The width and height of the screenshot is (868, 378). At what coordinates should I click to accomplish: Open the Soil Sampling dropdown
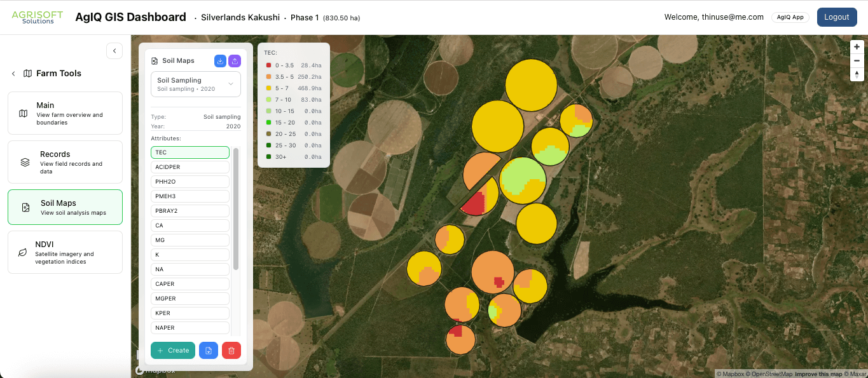click(x=195, y=83)
